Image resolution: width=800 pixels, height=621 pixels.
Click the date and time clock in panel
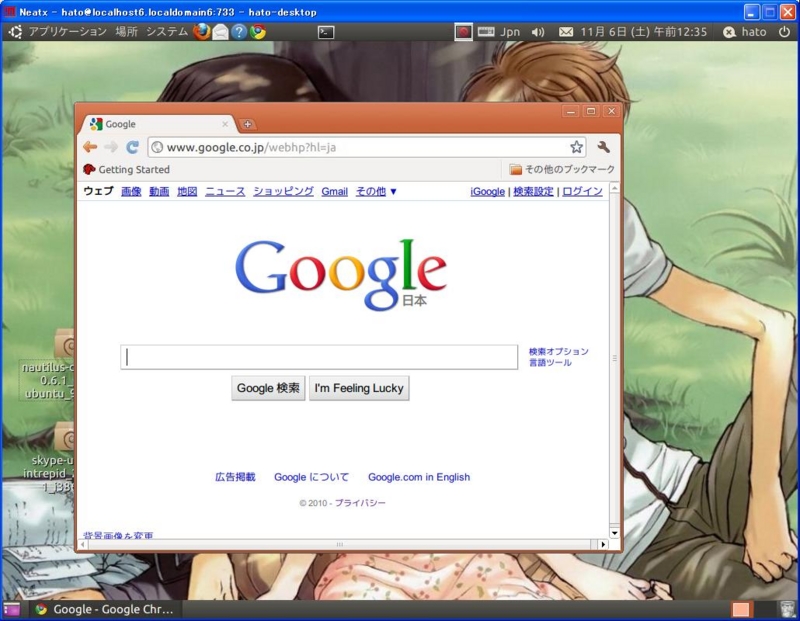644,32
